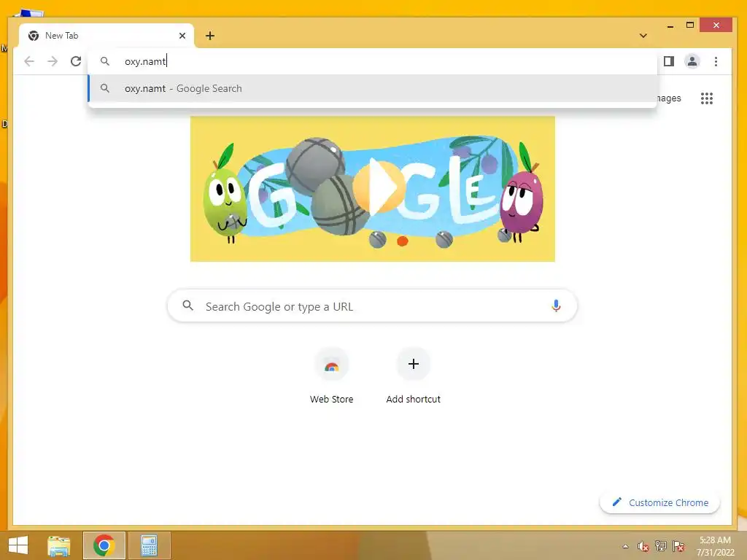Open the Web Store shortcut
This screenshot has width=747, height=560.
(332, 377)
